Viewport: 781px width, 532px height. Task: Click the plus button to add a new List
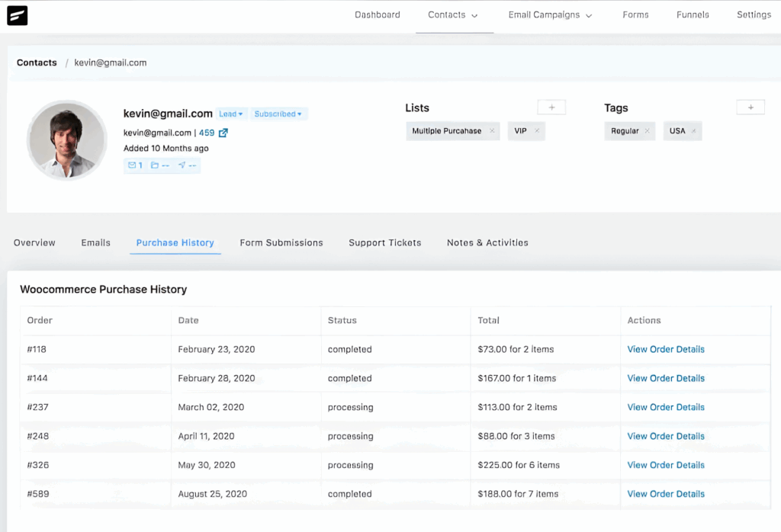(551, 107)
